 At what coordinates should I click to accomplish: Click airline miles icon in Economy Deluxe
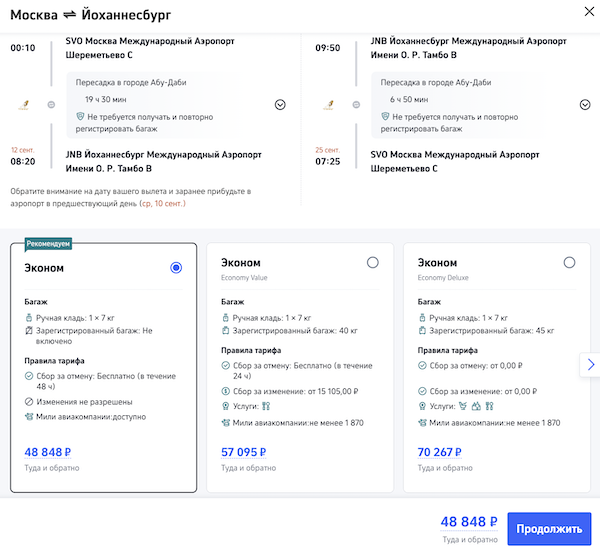(x=421, y=422)
